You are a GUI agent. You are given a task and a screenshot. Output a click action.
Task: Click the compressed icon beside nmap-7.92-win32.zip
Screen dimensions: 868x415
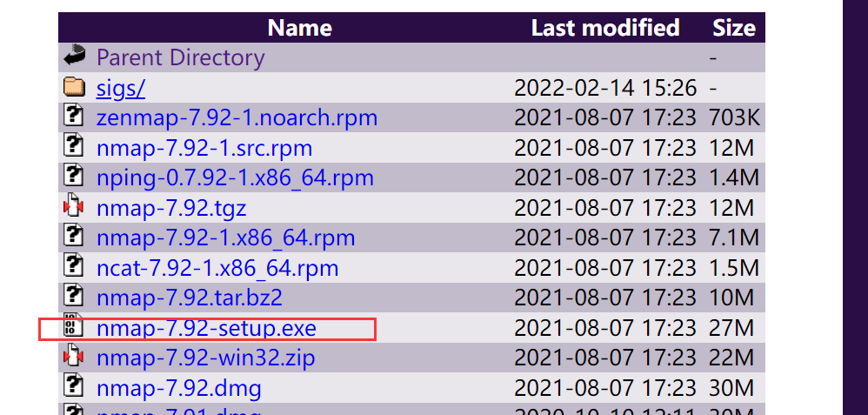pyautogui.click(x=74, y=357)
